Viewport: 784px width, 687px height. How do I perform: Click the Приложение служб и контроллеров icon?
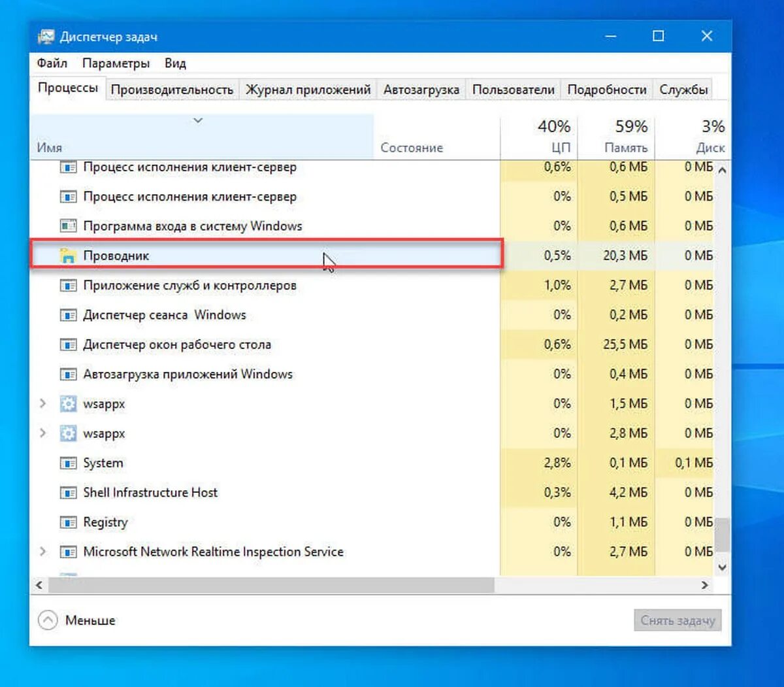(x=68, y=286)
